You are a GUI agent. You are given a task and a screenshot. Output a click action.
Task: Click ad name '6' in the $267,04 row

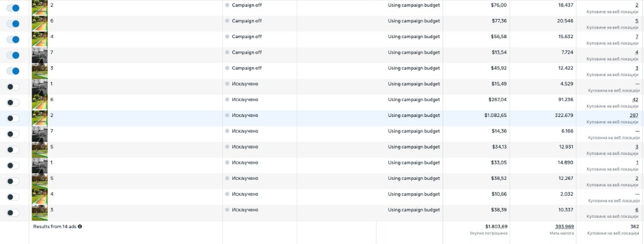[x=51, y=100]
